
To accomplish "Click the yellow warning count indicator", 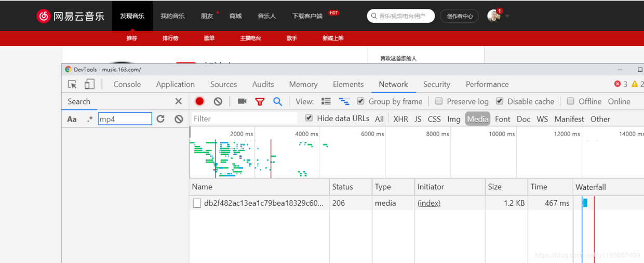I will pyautogui.click(x=637, y=84).
